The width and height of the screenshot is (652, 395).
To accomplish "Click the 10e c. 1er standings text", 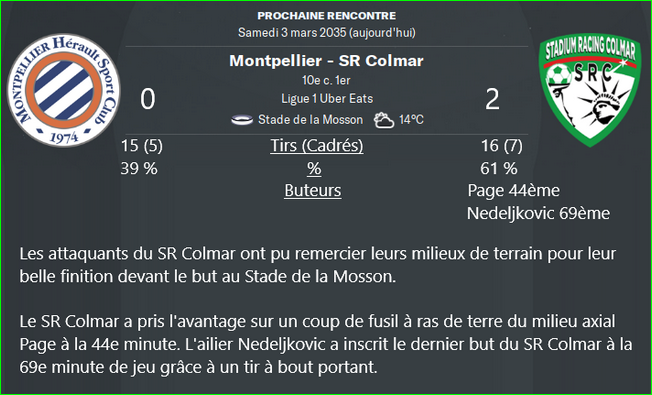I will click(326, 80).
